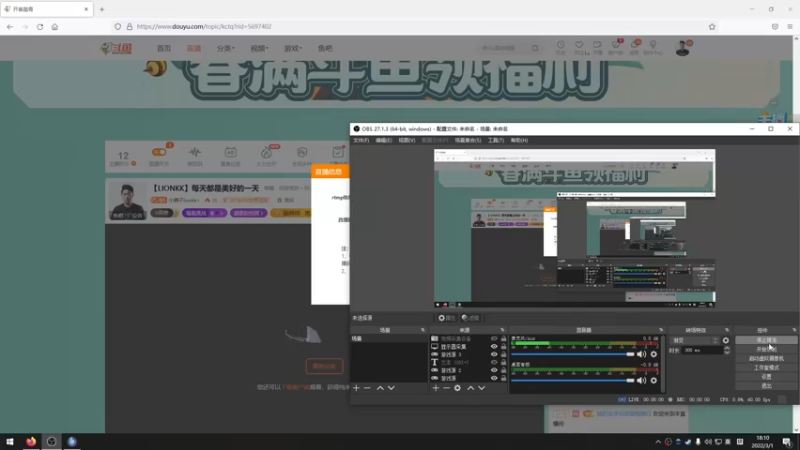Image resolution: width=800 pixels, height=450 pixels.
Task: Move scene up in the Scenes panel
Action: click(380, 388)
